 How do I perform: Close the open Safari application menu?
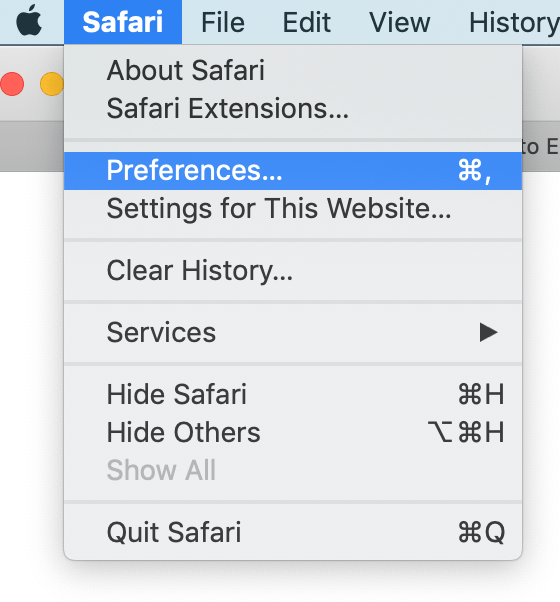[123, 22]
